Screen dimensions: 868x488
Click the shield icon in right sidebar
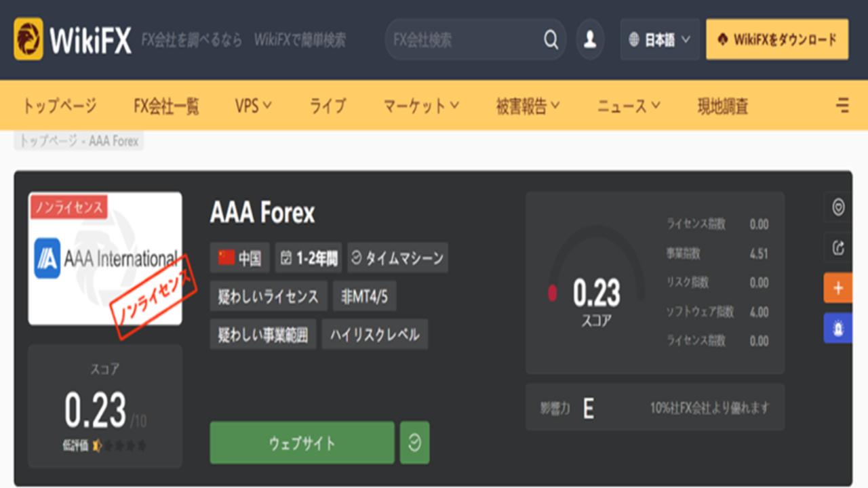click(x=838, y=207)
